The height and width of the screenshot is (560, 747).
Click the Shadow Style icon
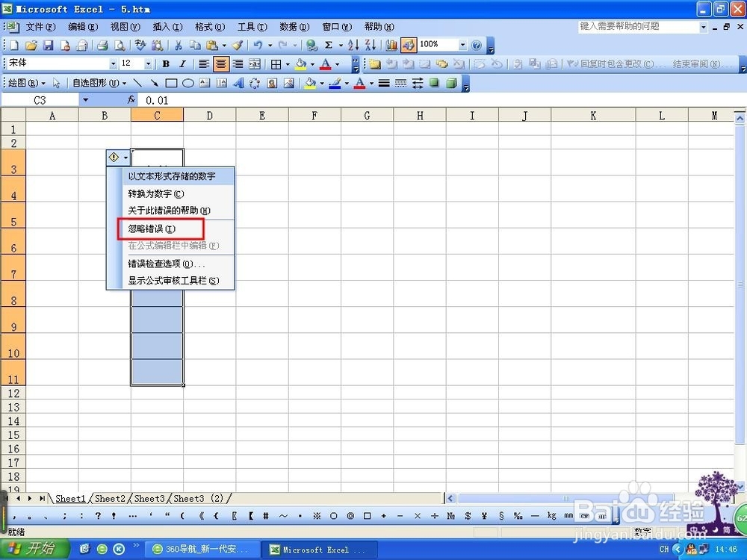pos(435,84)
